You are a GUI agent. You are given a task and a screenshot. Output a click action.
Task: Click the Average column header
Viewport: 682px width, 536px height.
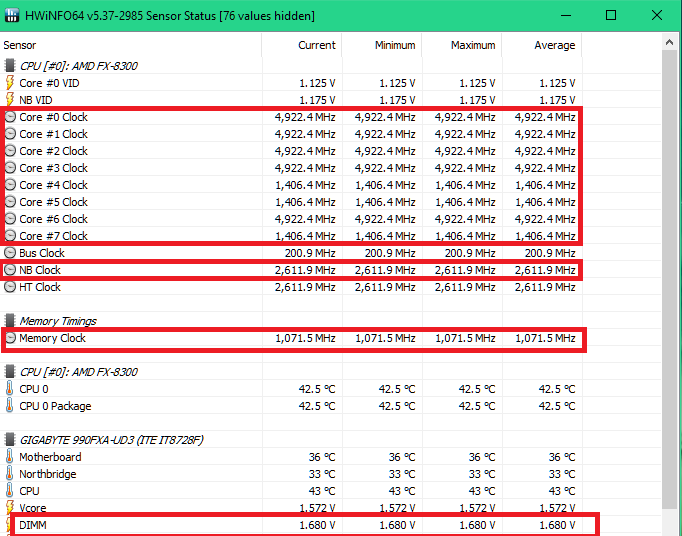click(x=542, y=45)
